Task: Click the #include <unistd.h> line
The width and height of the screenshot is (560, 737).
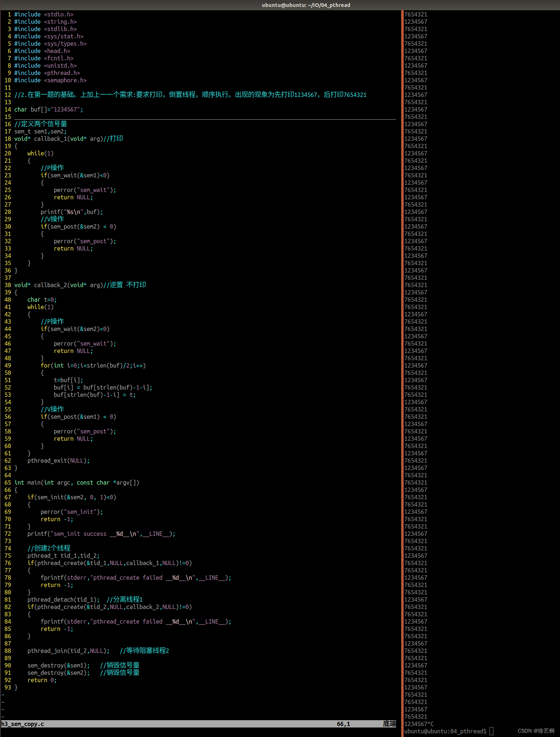Action: point(45,65)
